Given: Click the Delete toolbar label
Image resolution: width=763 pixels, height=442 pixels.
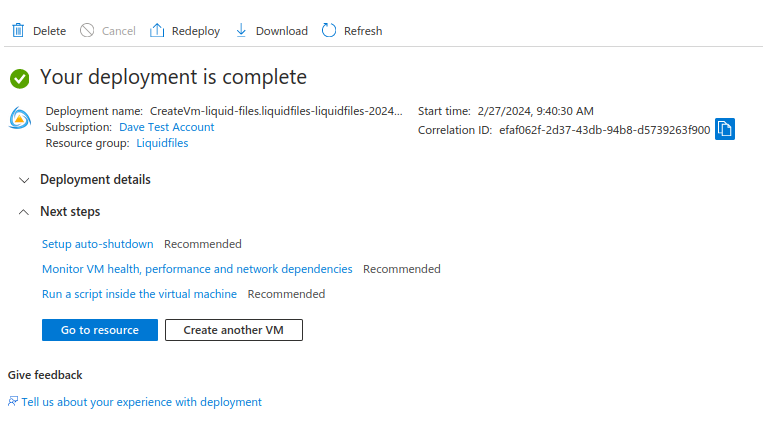Looking at the screenshot, I should pos(50,31).
